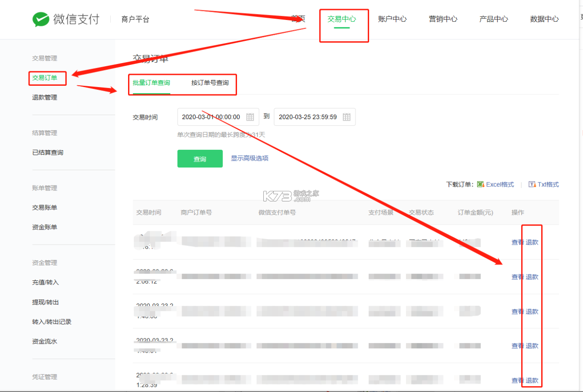Download orders via Txt格式 link
The height and width of the screenshot is (392, 583).
(548, 185)
